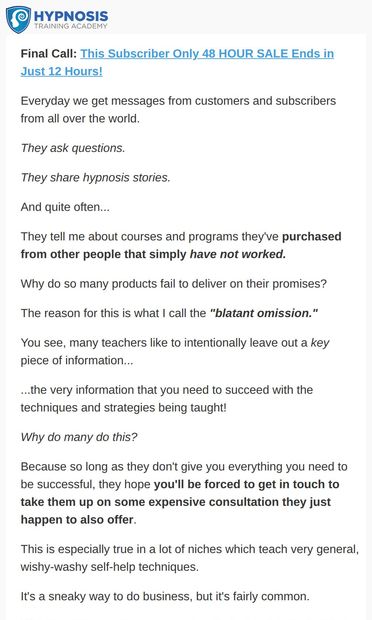Open the 'Subscriber Only 48 HOUR SALE' link
The image size is (372, 620).
click(207, 53)
